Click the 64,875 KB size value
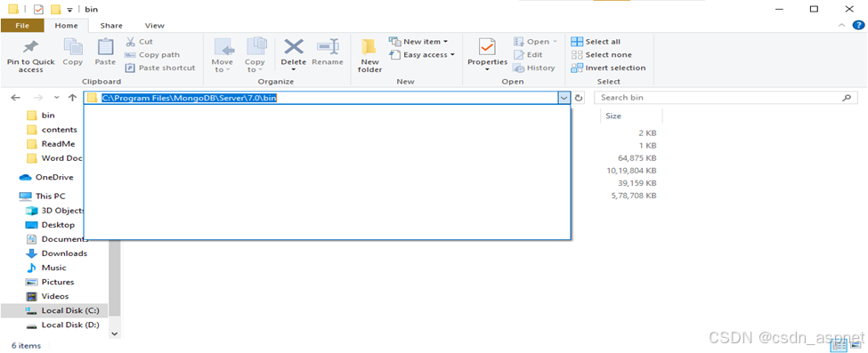 (637, 158)
